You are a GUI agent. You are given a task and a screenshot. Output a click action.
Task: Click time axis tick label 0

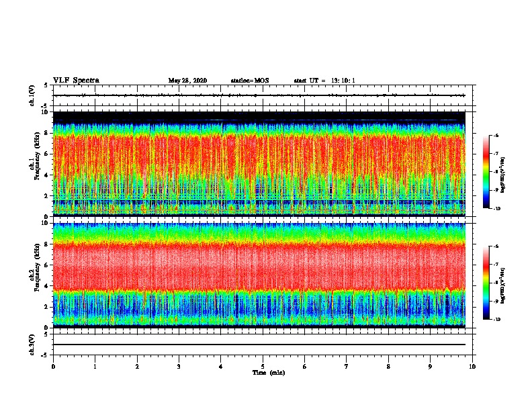coord(53,366)
